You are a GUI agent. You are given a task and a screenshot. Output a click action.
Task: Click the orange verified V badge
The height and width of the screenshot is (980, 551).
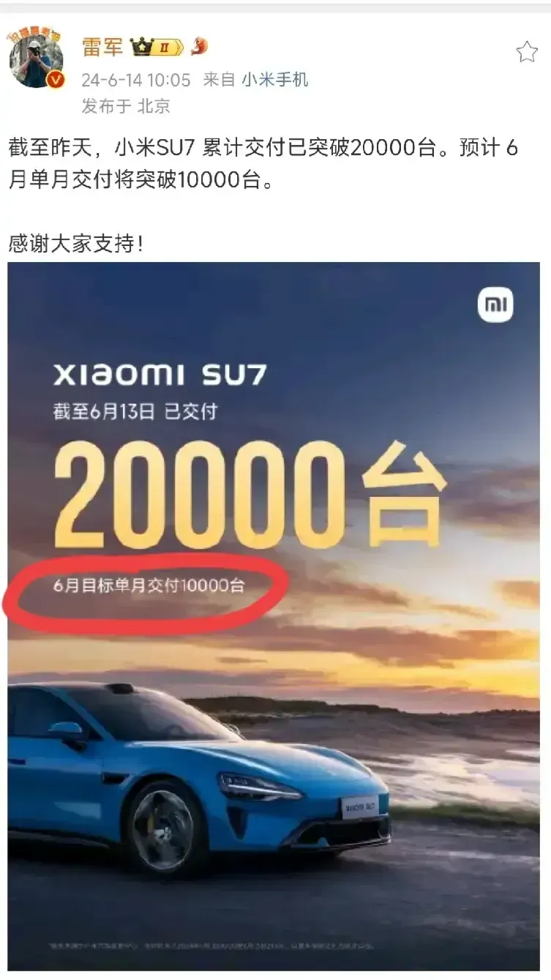(x=56, y=80)
